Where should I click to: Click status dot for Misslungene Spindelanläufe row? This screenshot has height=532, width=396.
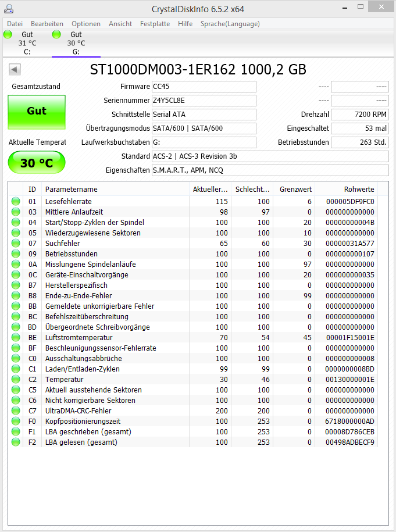tap(16, 264)
